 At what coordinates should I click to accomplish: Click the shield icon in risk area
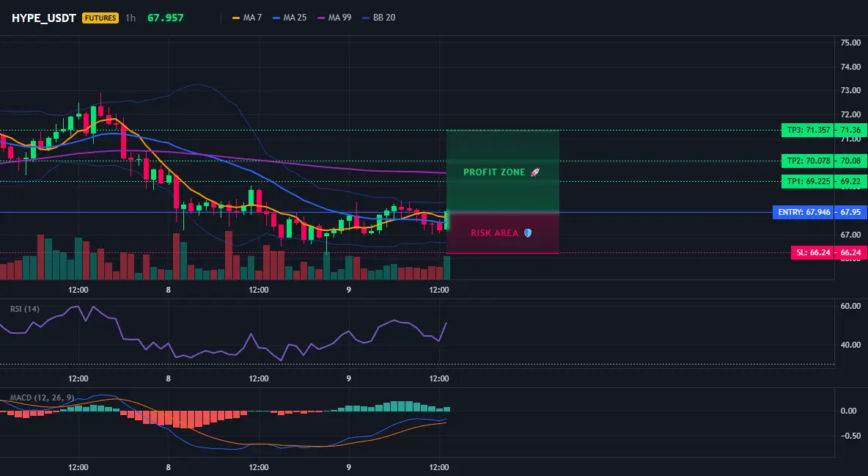tap(528, 233)
